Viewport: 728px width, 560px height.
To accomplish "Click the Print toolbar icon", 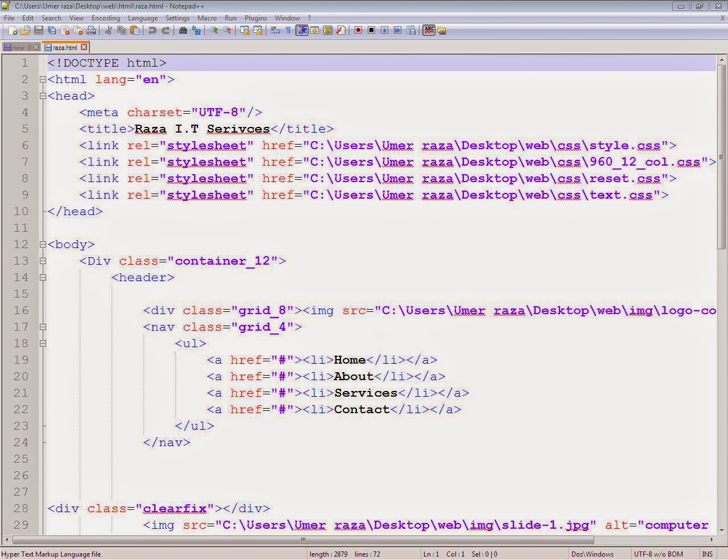I will (91, 30).
